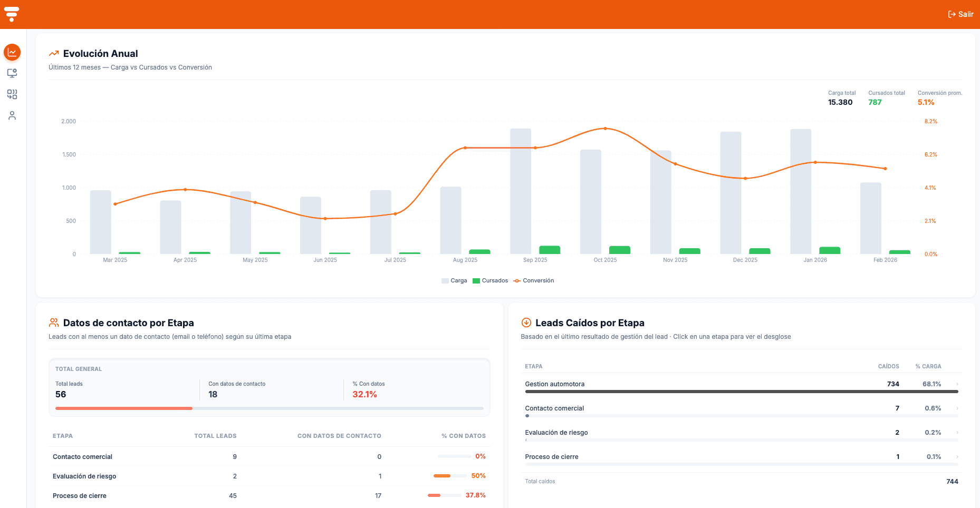Screen dimensions: 980x508
Task: Open the monitor settings sidebar icon
Action: point(12,73)
